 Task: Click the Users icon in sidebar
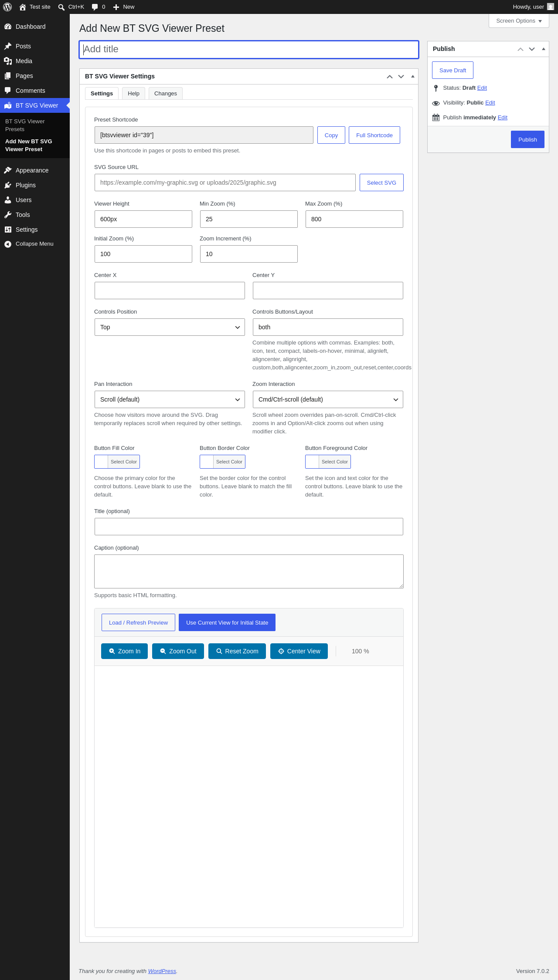click(8, 200)
